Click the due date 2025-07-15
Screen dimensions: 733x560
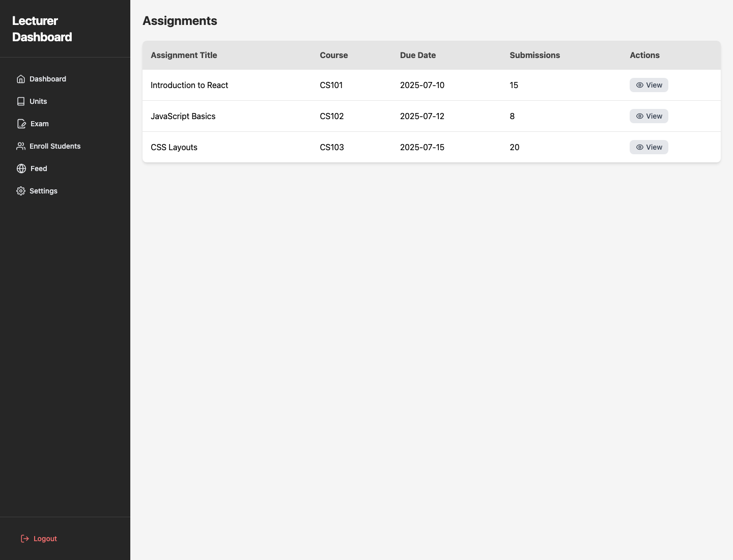[422, 147]
